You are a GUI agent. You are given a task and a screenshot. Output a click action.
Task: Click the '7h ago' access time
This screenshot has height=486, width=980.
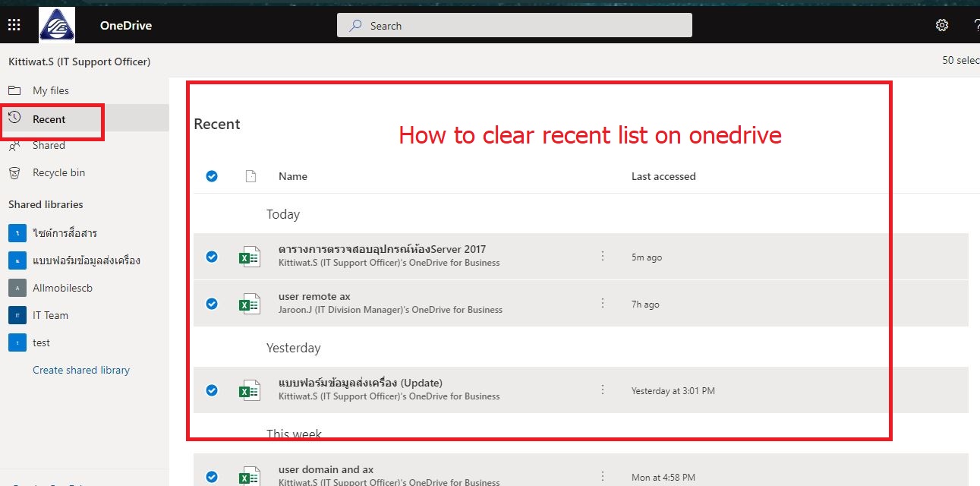(645, 305)
